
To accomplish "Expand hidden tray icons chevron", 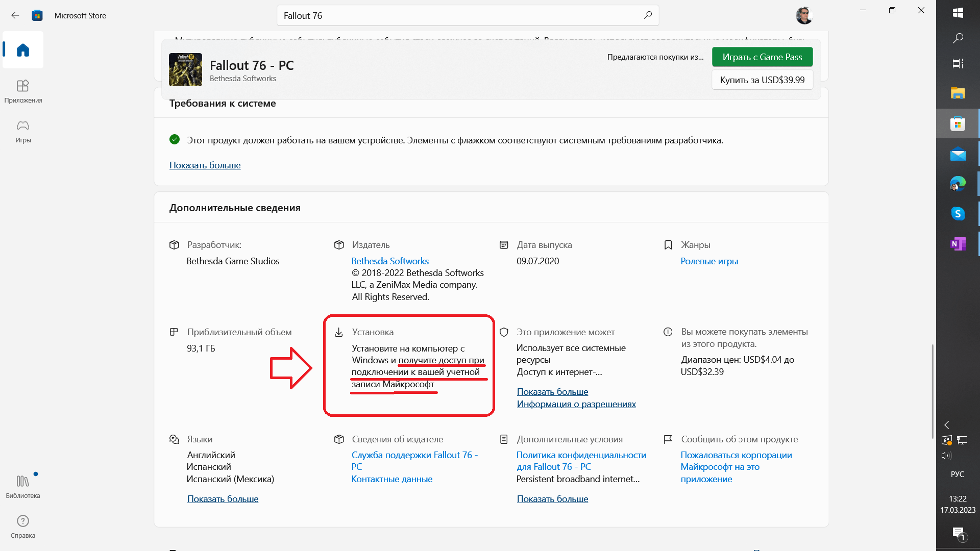I will tap(947, 425).
